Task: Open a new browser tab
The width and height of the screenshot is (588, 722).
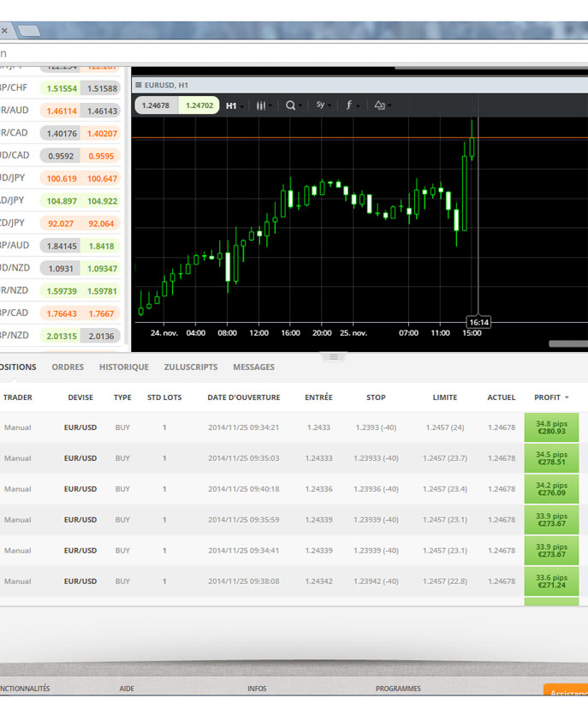Action: coord(29,31)
